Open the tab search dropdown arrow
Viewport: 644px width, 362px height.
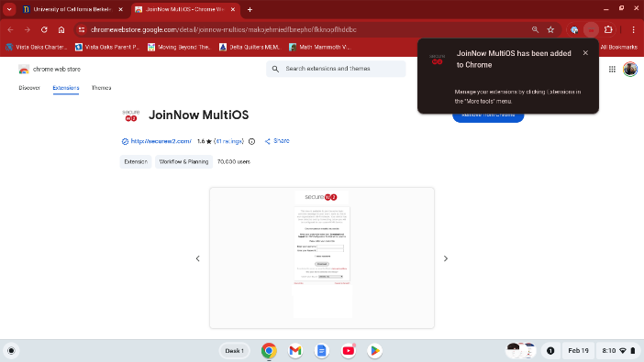click(x=9, y=9)
